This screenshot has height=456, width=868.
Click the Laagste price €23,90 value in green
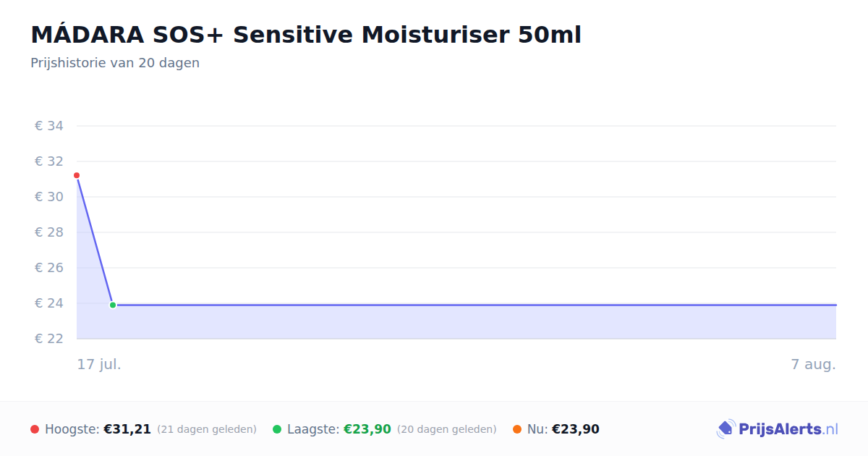tap(367, 429)
